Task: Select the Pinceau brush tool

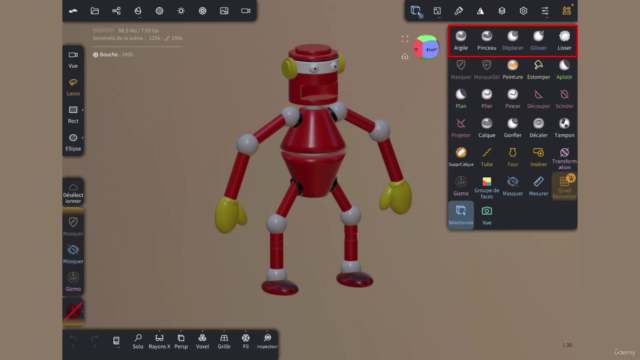Action: 487,40
